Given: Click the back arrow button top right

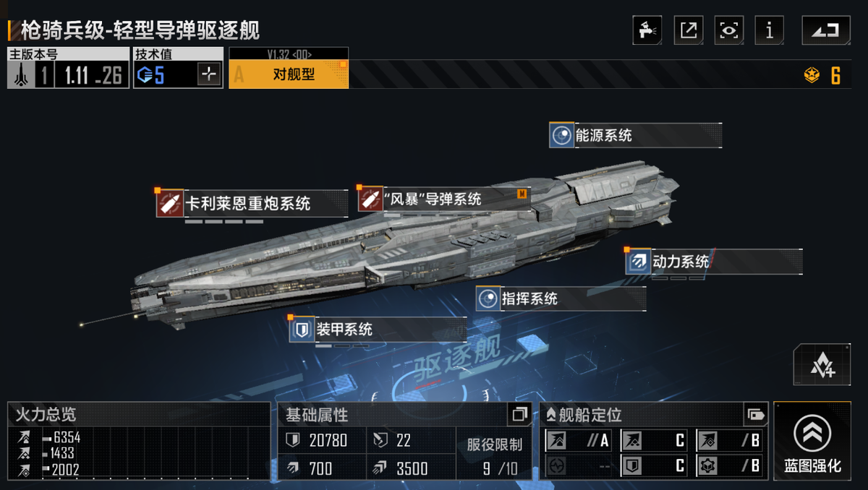Looking at the screenshot, I should pos(825,30).
